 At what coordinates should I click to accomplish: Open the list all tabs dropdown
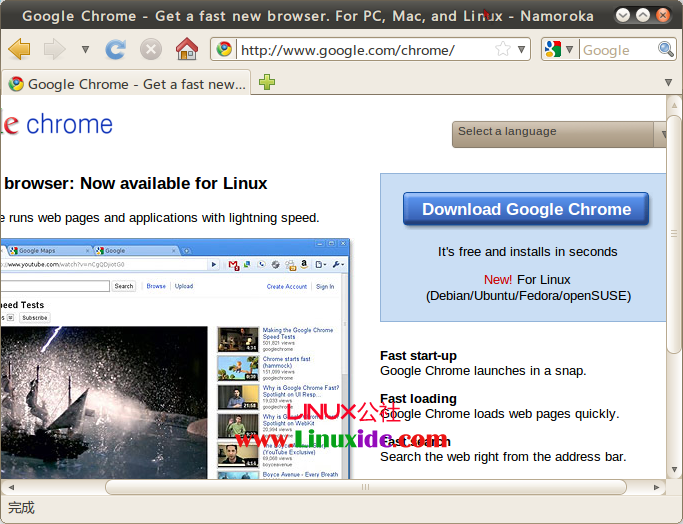coord(668,82)
